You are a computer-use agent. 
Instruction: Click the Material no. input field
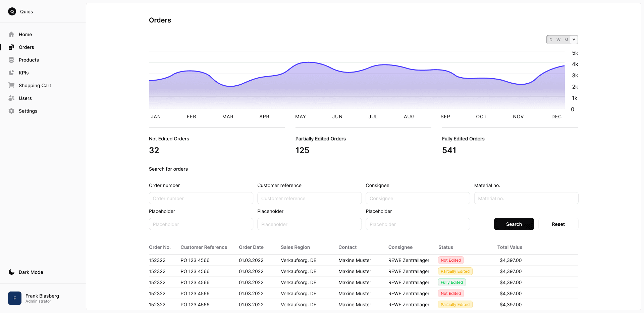[526, 198]
